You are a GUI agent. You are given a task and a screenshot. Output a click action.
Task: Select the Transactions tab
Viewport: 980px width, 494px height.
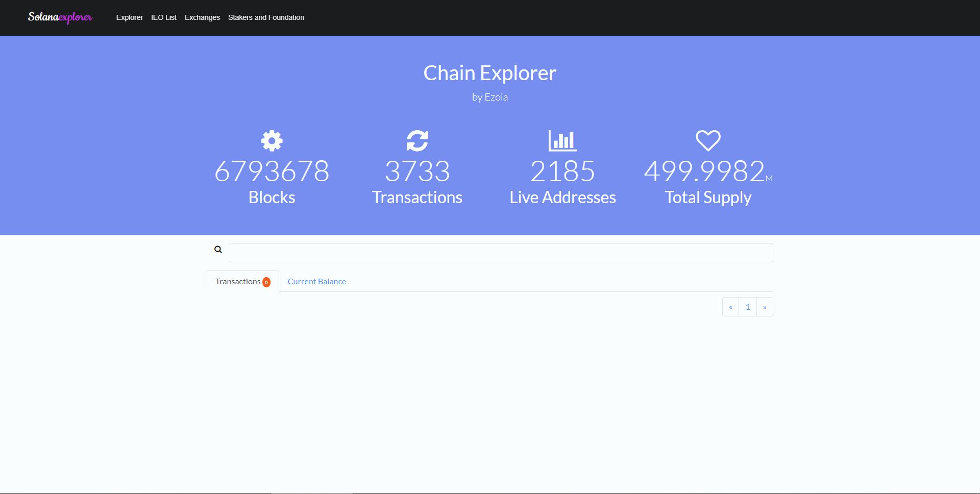tap(238, 281)
